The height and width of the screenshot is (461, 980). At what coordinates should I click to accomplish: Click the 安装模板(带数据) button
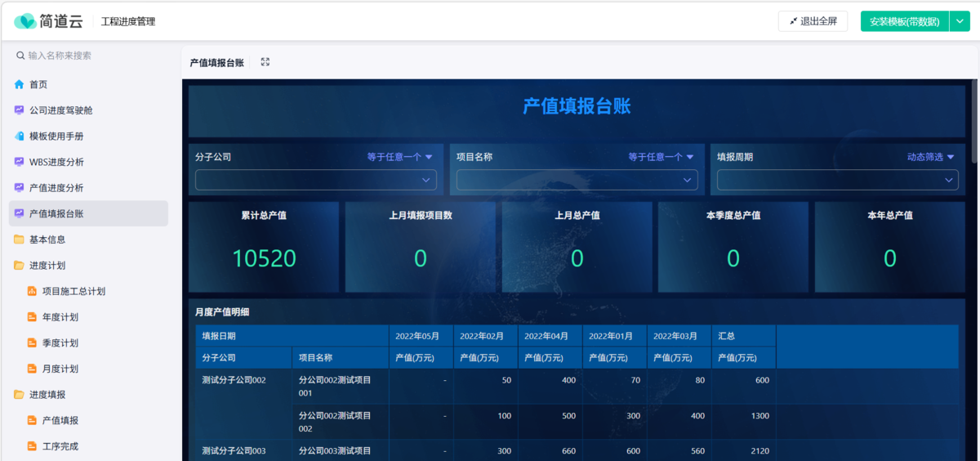904,21
